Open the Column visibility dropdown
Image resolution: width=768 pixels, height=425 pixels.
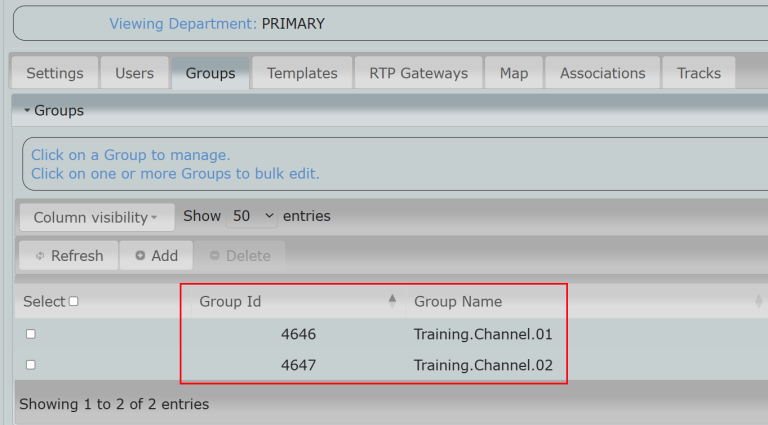(96, 217)
